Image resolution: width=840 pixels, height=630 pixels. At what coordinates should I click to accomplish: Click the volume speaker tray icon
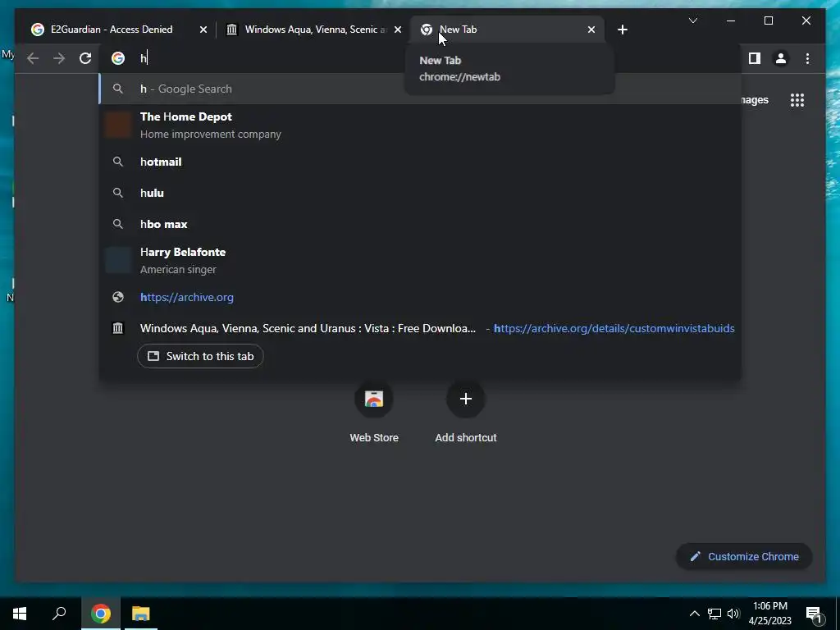[733, 614]
